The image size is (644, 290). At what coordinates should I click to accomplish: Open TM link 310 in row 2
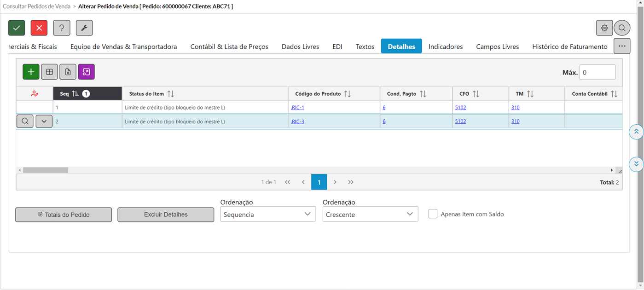[x=515, y=122]
